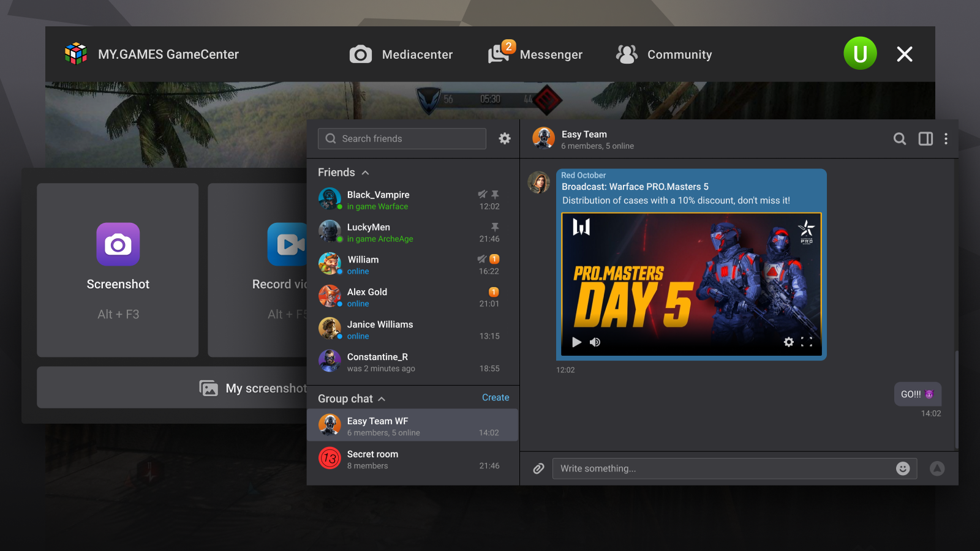This screenshot has height=551, width=980.
Task: Click the Secret room avatar icon
Action: click(x=330, y=458)
